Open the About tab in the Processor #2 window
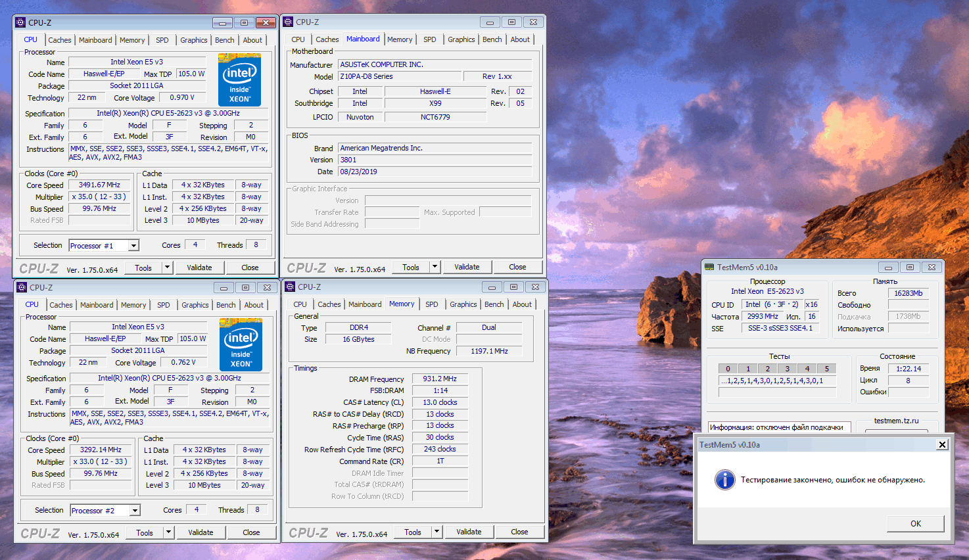This screenshot has width=969, height=560. 254,305
